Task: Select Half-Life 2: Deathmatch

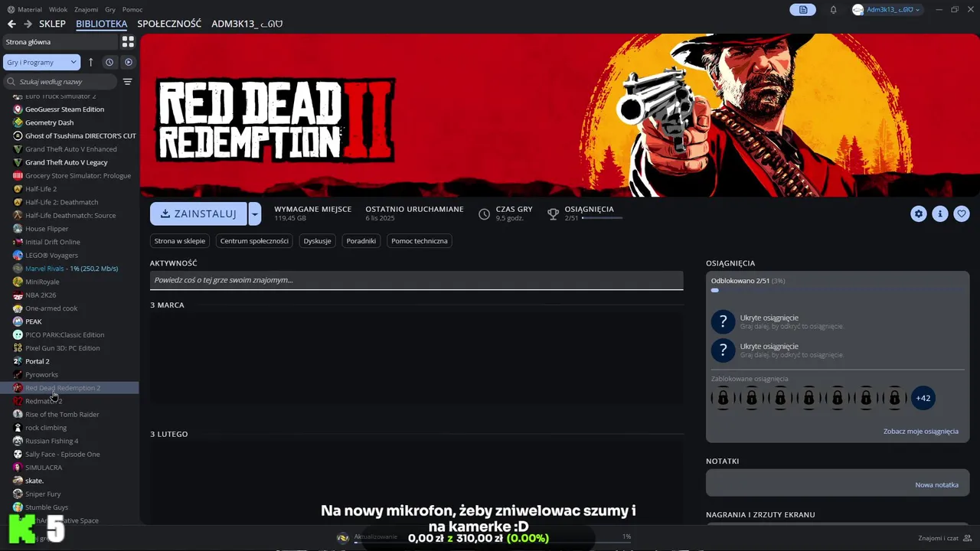Action: click(70, 202)
